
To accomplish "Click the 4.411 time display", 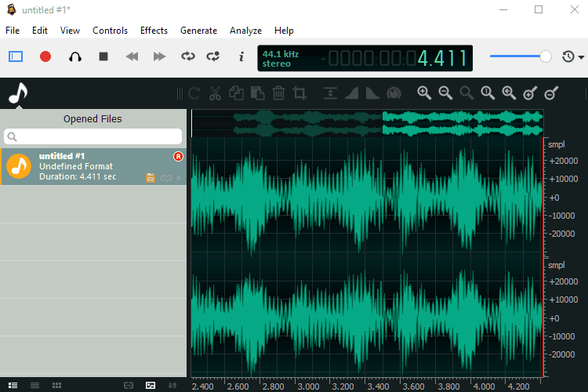I will 442,58.
